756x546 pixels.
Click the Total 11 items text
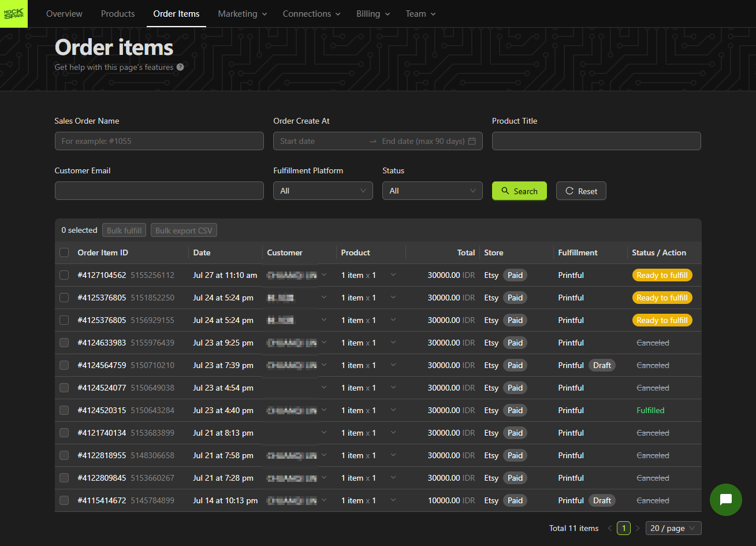(573, 528)
